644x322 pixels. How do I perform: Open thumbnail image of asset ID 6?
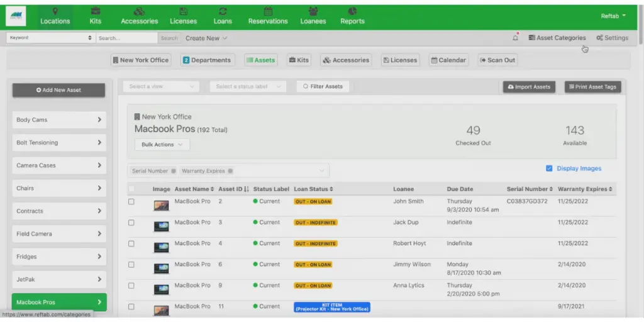click(162, 268)
